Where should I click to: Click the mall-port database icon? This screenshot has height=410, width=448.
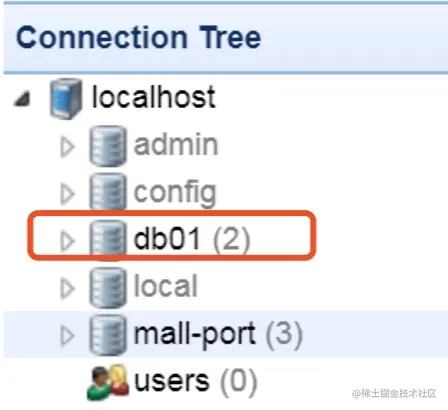108,334
